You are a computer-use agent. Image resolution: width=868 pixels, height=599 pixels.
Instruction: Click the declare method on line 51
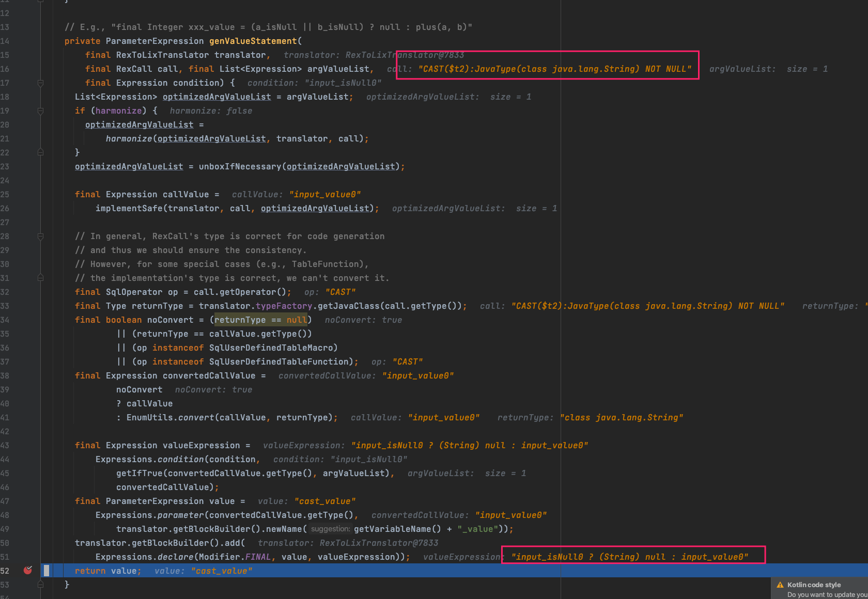point(176,557)
